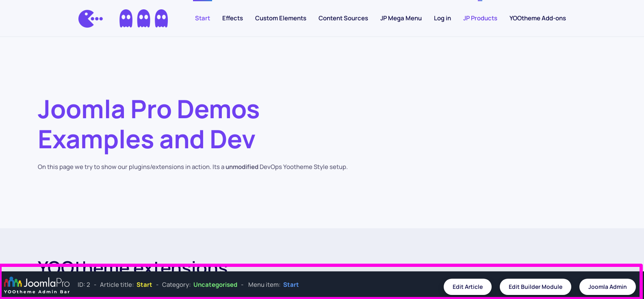Click the yellow Start article title link

(144, 285)
